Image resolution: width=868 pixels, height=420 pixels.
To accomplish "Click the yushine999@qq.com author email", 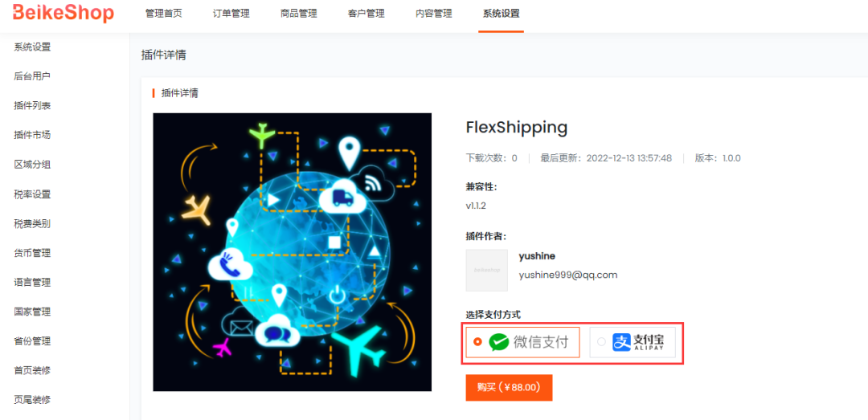I will point(568,275).
